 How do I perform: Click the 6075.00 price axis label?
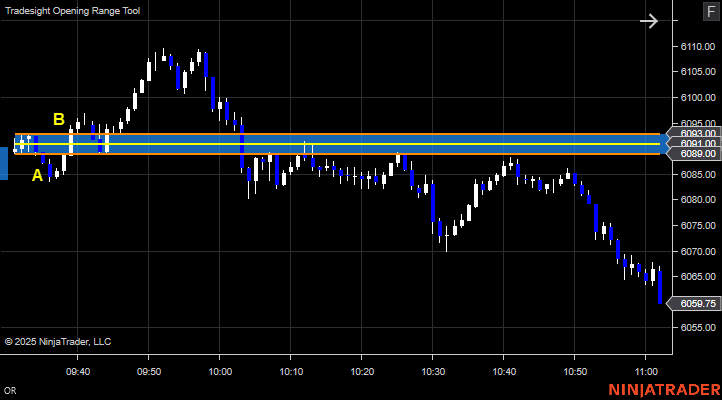[698, 226]
